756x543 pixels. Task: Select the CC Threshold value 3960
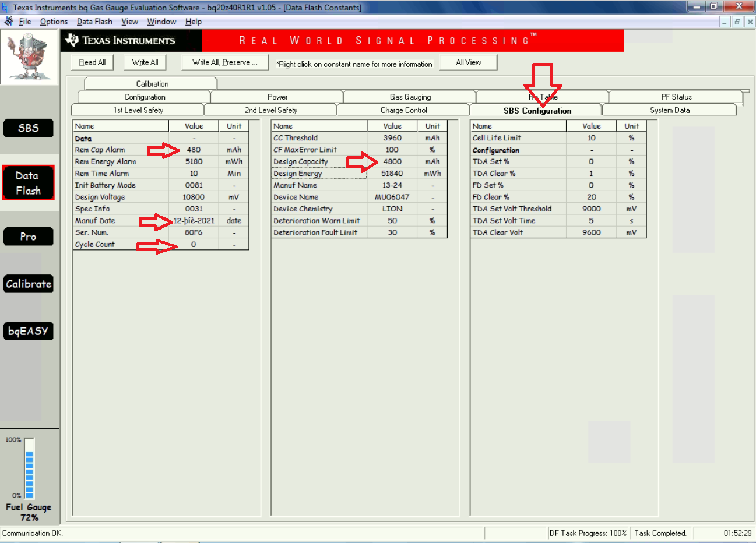[x=392, y=138]
